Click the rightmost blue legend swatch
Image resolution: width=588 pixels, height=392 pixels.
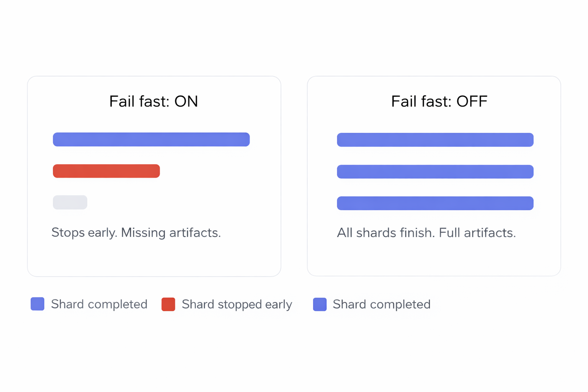[320, 304]
